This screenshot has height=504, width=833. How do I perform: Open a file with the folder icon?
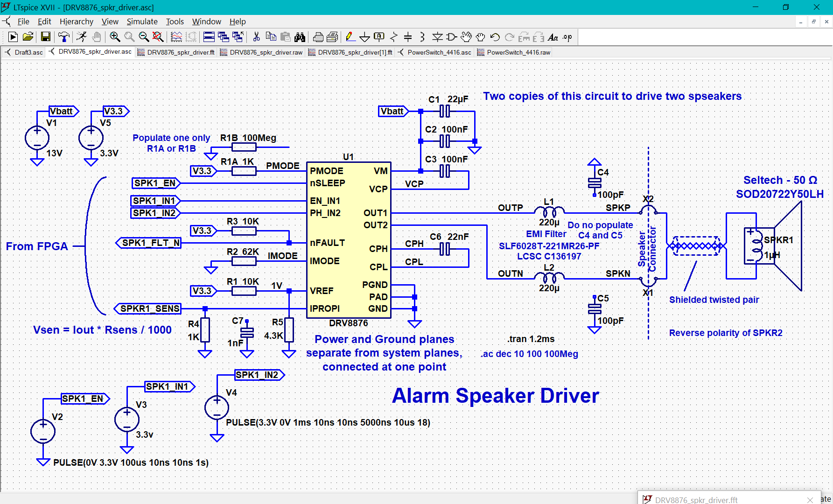click(28, 37)
